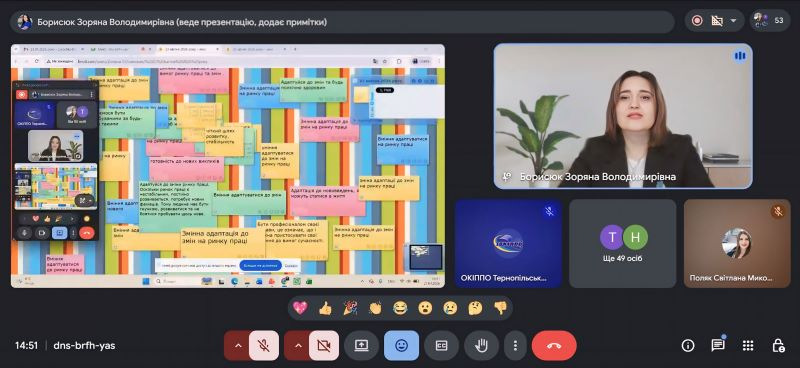
Task: Expand audio settings arrow beside microphone
Action: point(238,346)
